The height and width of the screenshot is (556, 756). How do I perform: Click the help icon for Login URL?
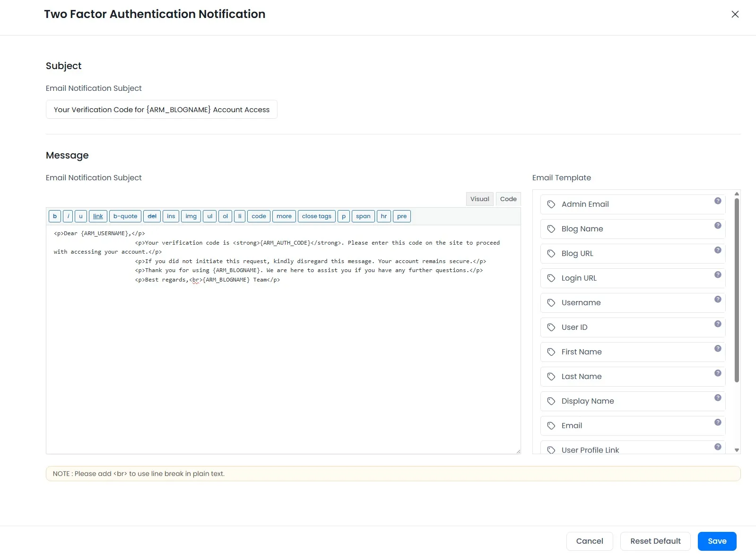(717, 274)
